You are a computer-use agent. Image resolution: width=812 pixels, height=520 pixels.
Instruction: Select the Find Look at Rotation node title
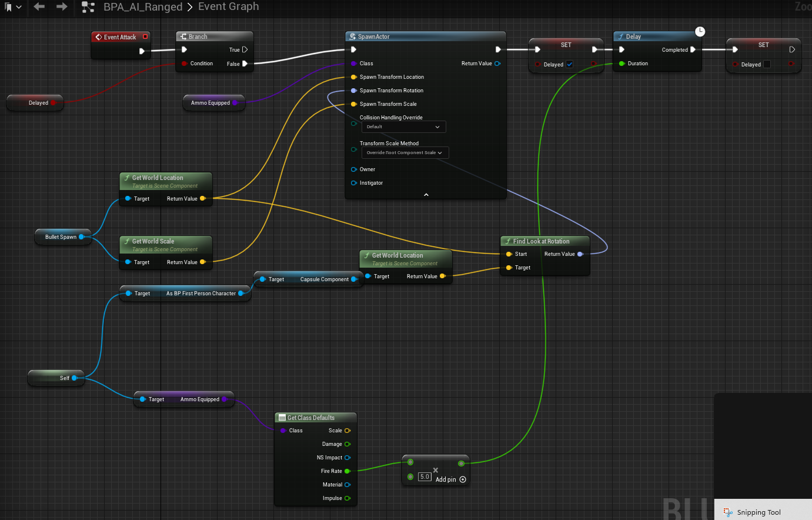[541, 241]
